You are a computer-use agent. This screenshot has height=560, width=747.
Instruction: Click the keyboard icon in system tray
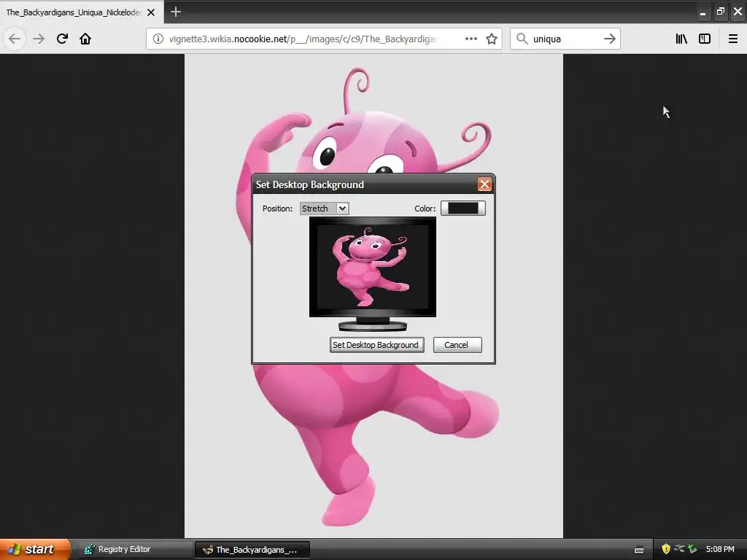tap(639, 550)
